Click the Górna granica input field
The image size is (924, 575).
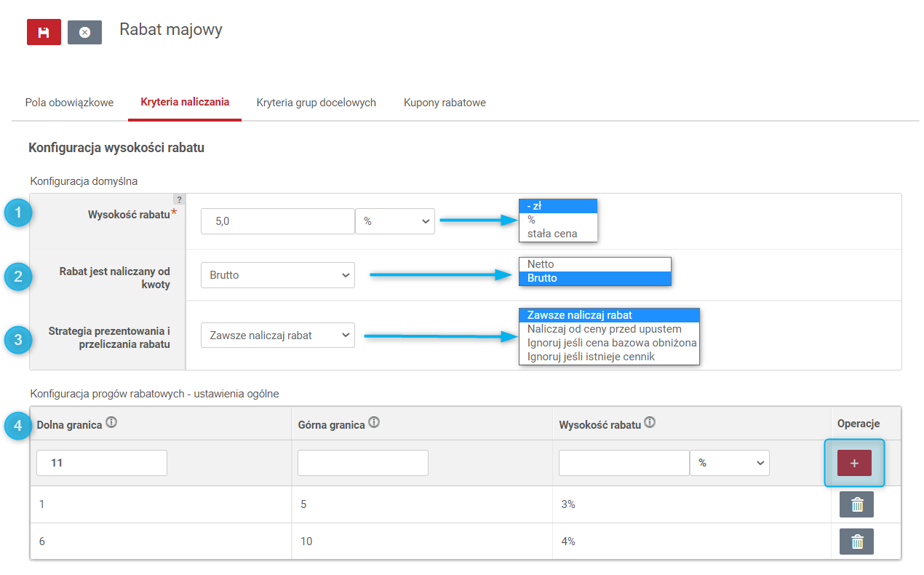[x=363, y=463]
